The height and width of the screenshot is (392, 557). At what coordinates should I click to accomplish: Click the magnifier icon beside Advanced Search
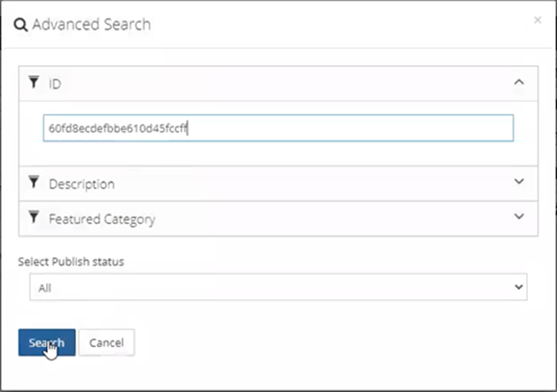21,24
